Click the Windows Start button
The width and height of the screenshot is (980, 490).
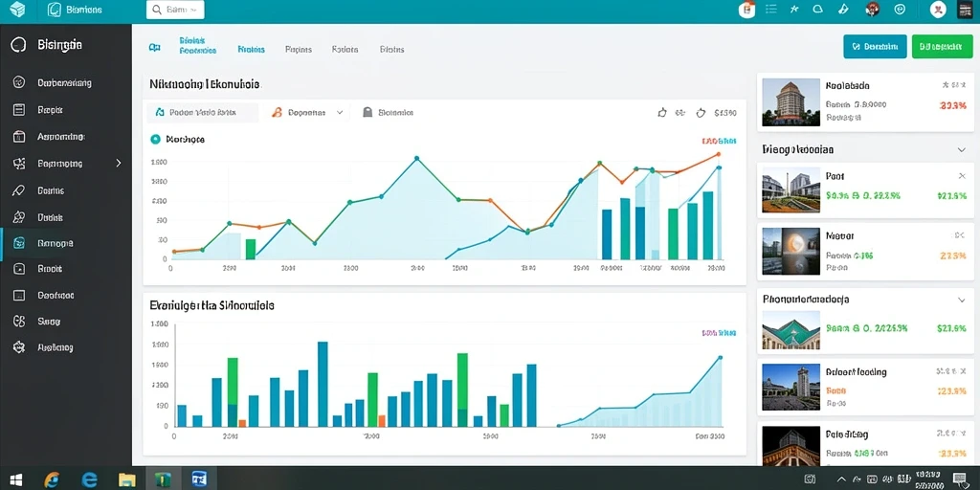click(x=16, y=479)
